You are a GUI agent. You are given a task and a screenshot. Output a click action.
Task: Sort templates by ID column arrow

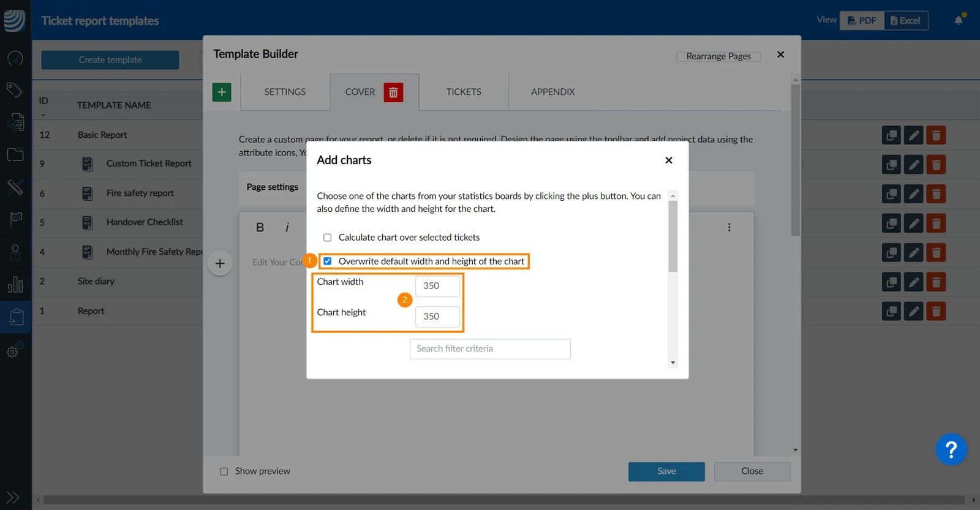pyautogui.click(x=43, y=115)
